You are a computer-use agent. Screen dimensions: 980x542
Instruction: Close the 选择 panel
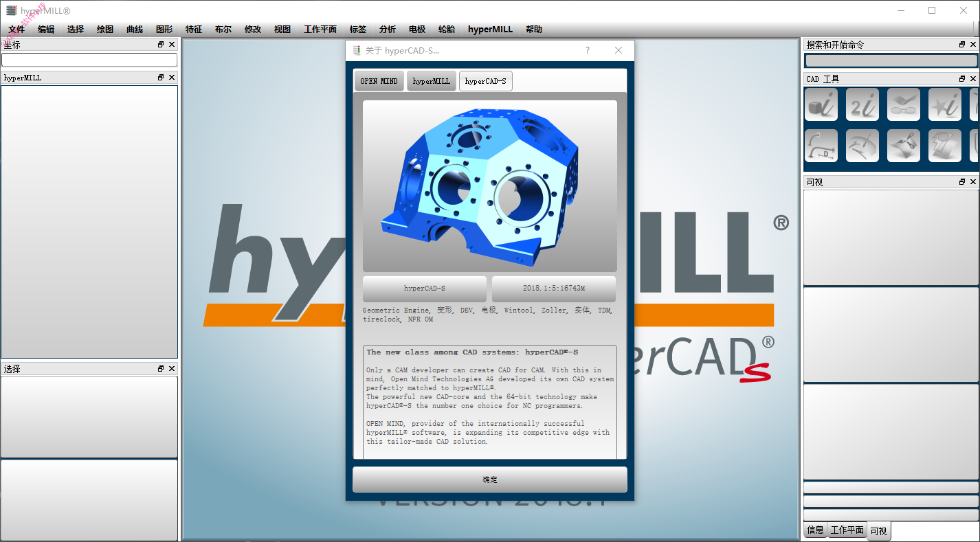(172, 369)
